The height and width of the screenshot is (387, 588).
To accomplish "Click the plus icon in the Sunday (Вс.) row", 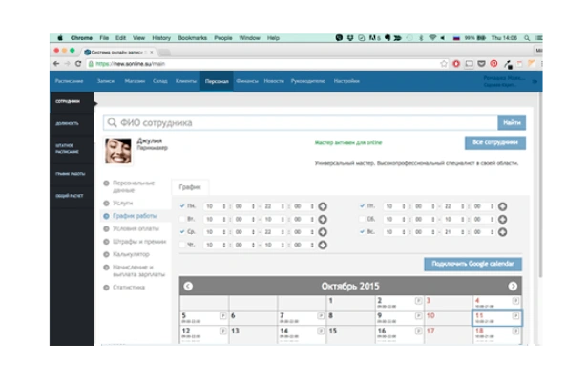I will [502, 232].
